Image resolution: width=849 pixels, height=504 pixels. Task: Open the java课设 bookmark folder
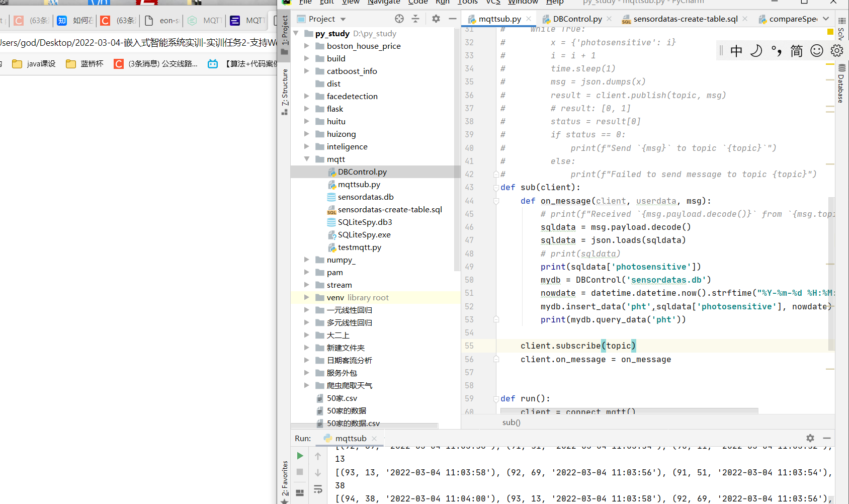coord(34,64)
